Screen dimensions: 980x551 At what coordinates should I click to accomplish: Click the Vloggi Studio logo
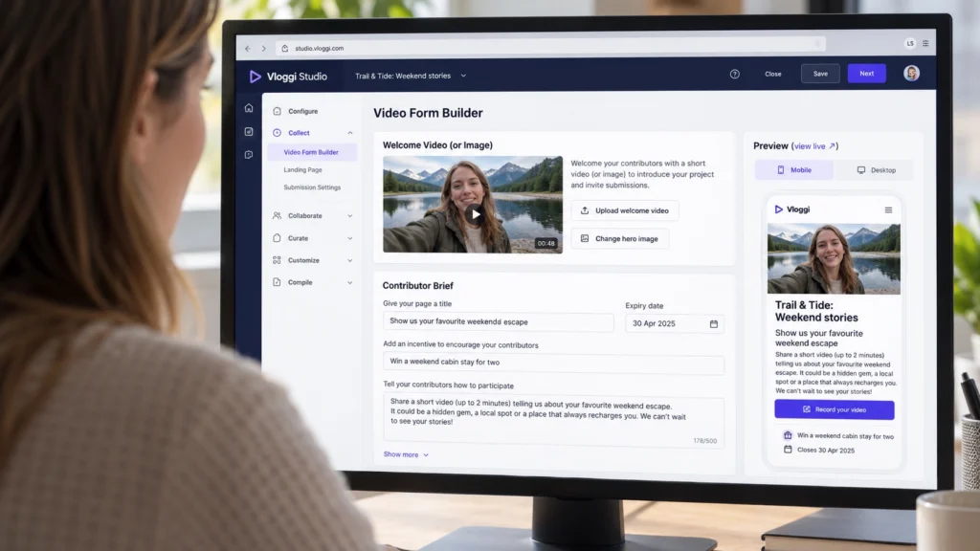point(288,77)
